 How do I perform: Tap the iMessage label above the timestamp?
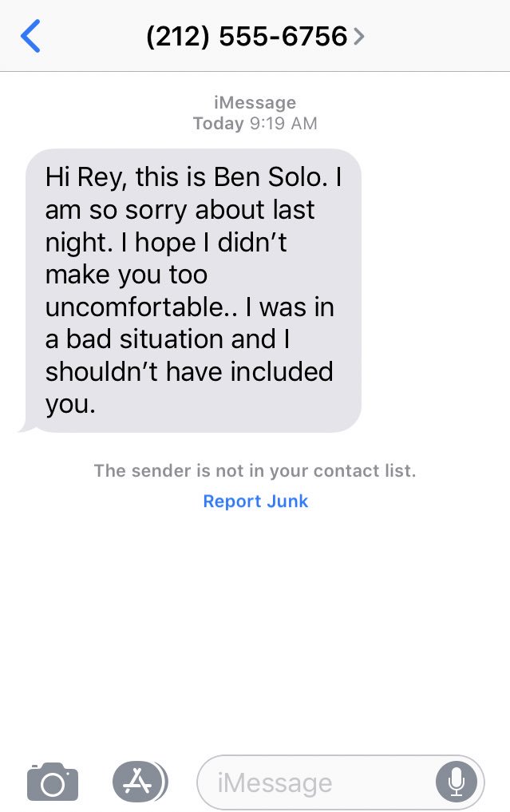[x=255, y=102]
